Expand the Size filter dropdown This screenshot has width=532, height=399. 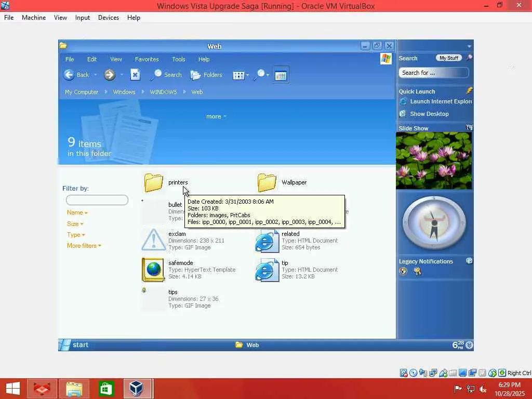tap(75, 223)
